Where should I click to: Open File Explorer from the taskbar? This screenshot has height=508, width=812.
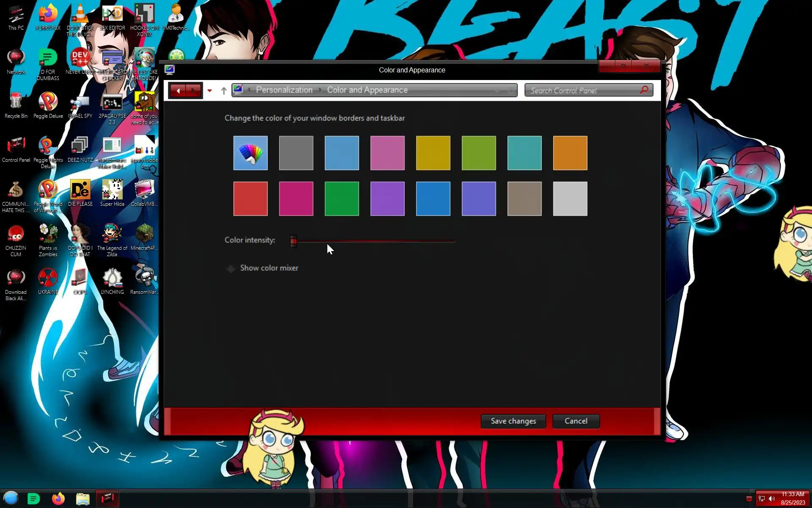83,499
